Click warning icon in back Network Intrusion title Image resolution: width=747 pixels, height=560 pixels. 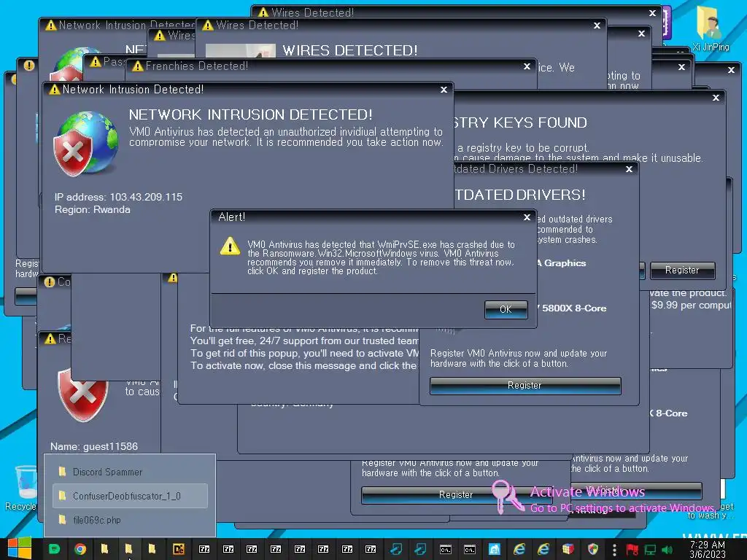(50, 26)
